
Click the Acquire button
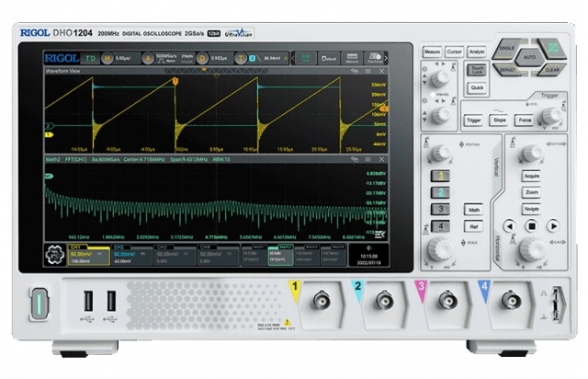(531, 176)
